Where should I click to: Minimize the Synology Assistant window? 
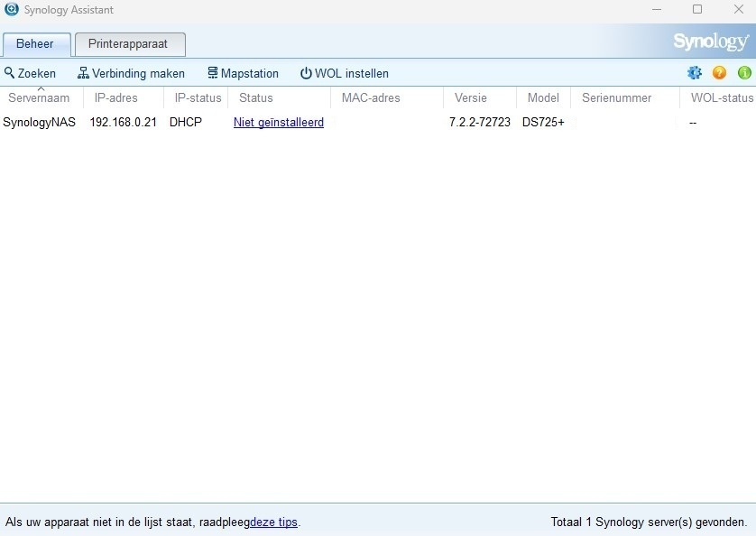(657, 9)
